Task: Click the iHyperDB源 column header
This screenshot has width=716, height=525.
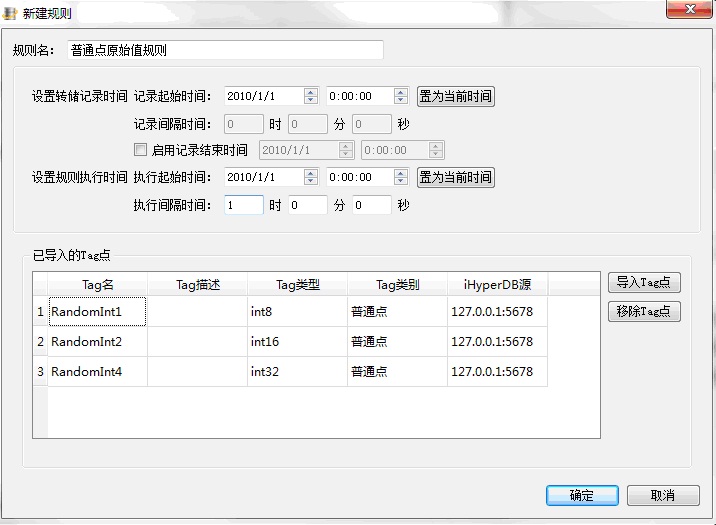Action: 497,284
